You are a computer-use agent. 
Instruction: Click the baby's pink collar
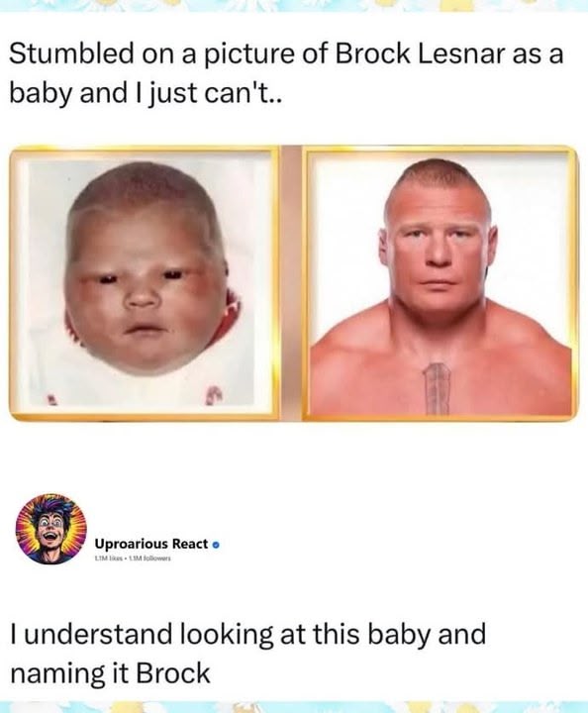point(230,314)
